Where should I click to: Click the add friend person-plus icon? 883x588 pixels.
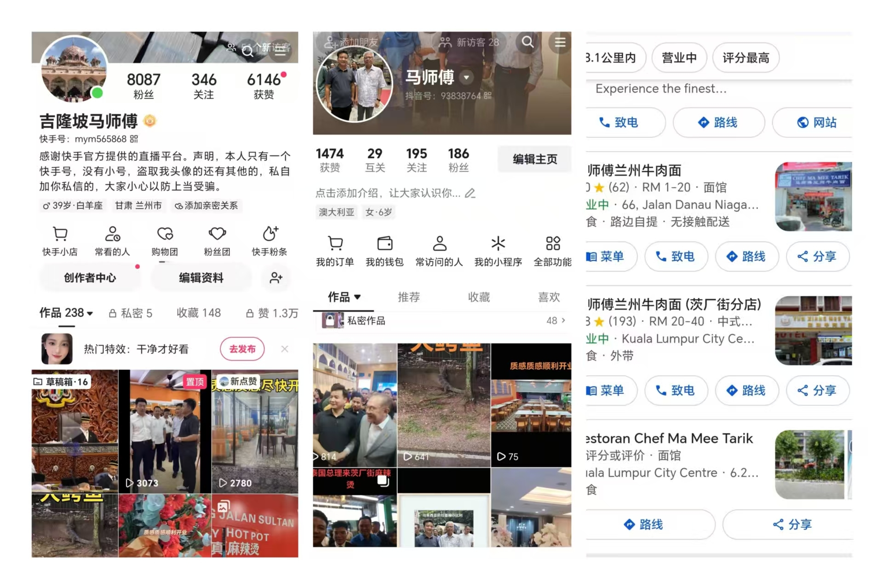(x=276, y=278)
